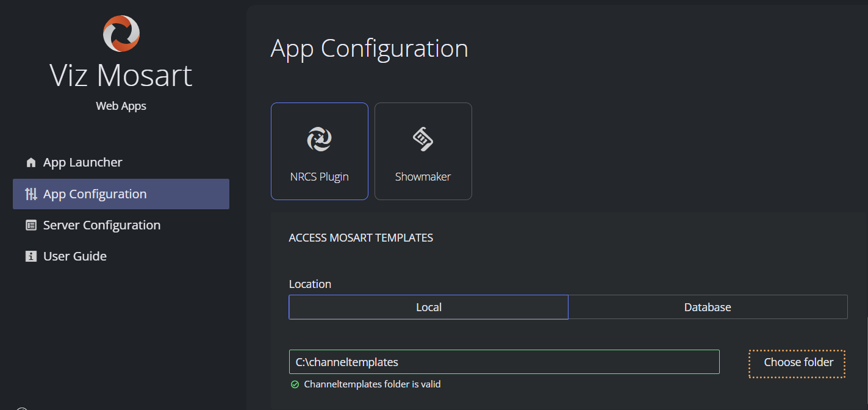Image resolution: width=868 pixels, height=410 pixels.
Task: Open App Configuration menu item
Action: tap(121, 194)
